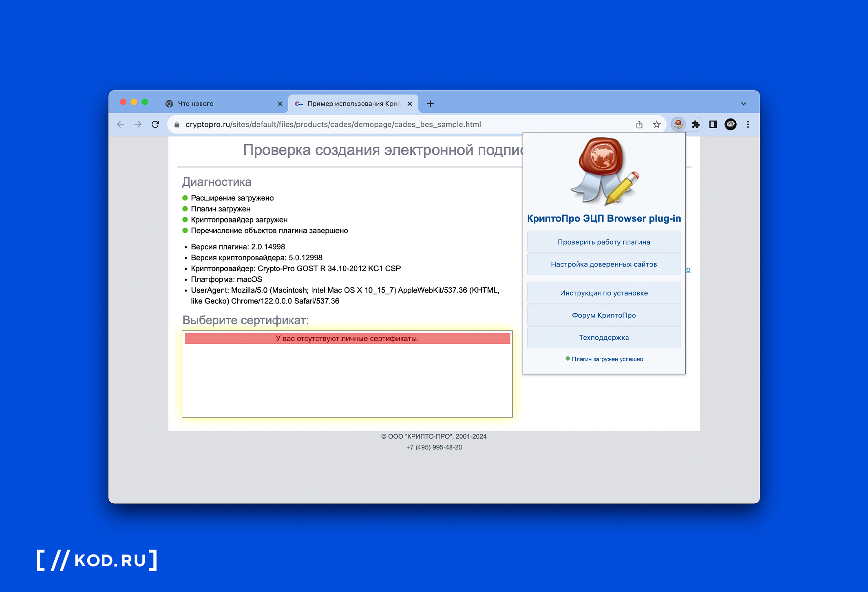Viewport: 868px width, 592px height.
Task: Open the profile avatar menu
Action: [730, 124]
